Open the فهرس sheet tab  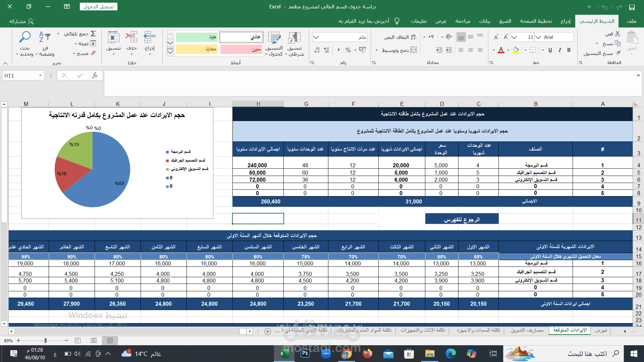tap(601, 330)
